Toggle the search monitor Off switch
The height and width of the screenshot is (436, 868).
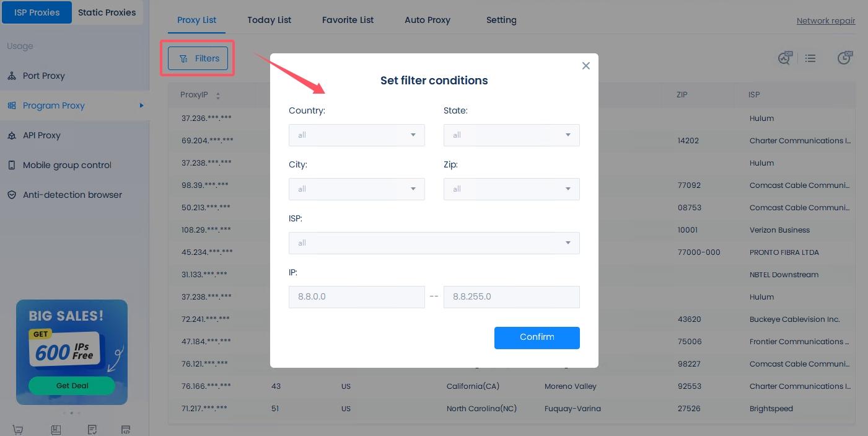785,58
